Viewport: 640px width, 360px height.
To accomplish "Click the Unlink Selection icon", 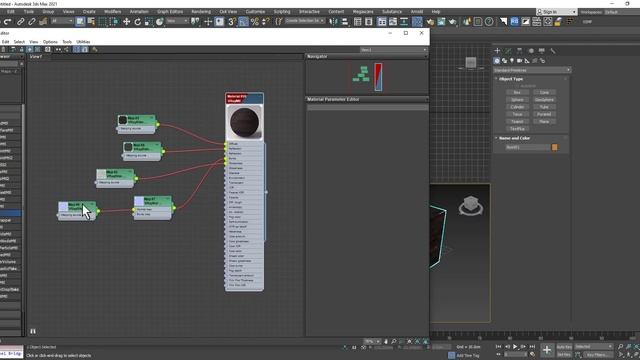I will point(31,22).
